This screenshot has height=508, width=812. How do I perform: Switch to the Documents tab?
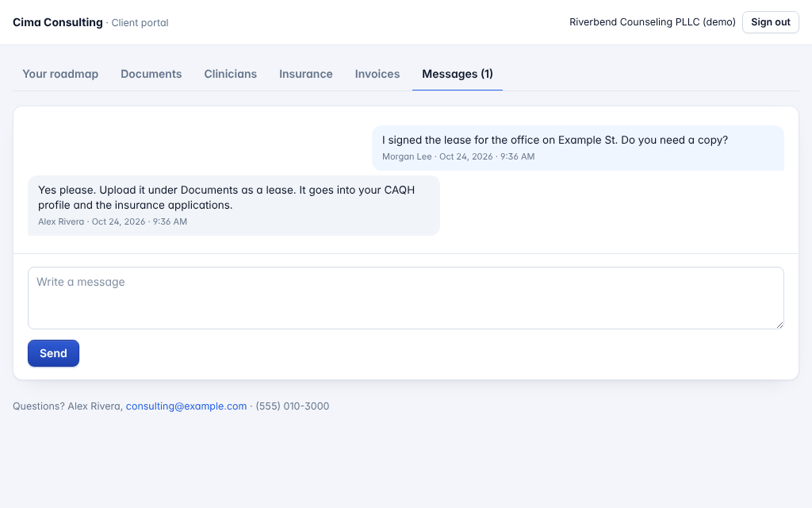[x=151, y=74]
